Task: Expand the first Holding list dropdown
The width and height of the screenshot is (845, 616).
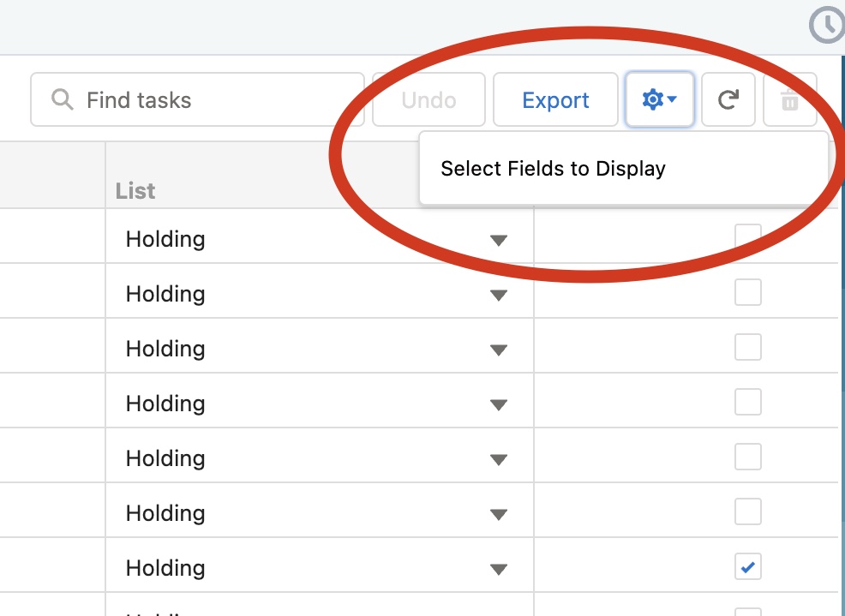Action: click(499, 241)
